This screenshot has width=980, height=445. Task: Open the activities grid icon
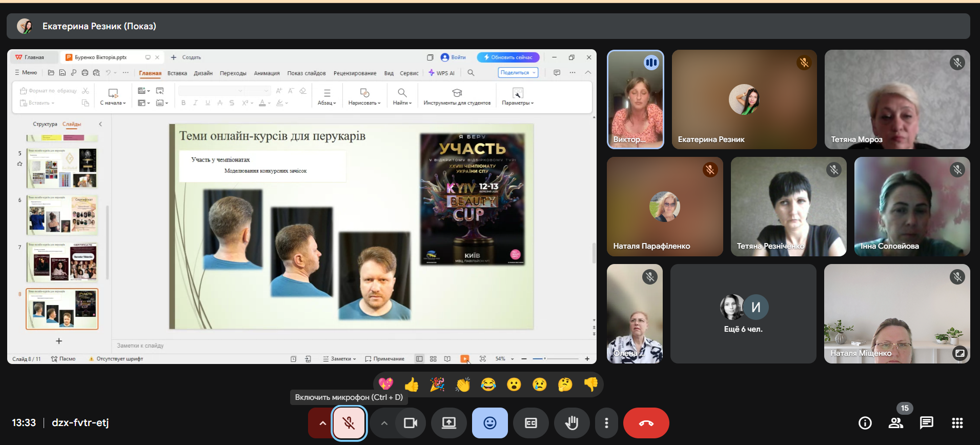(x=957, y=423)
